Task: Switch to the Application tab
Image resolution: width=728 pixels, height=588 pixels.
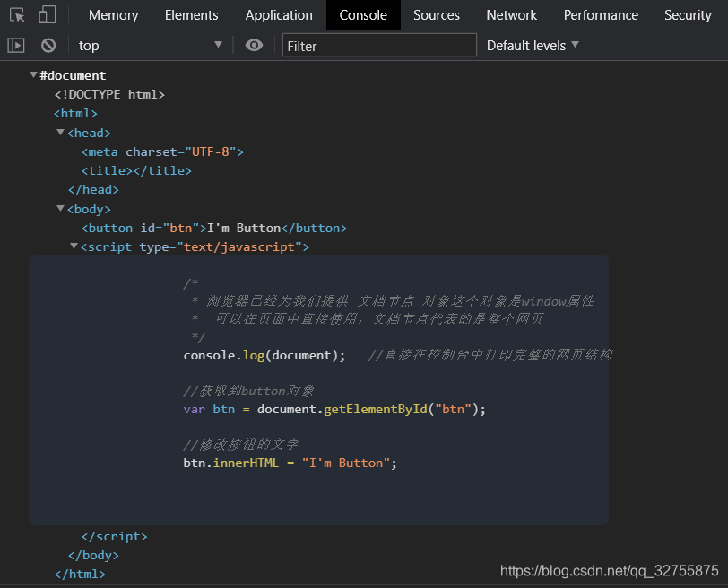Action: (279, 15)
